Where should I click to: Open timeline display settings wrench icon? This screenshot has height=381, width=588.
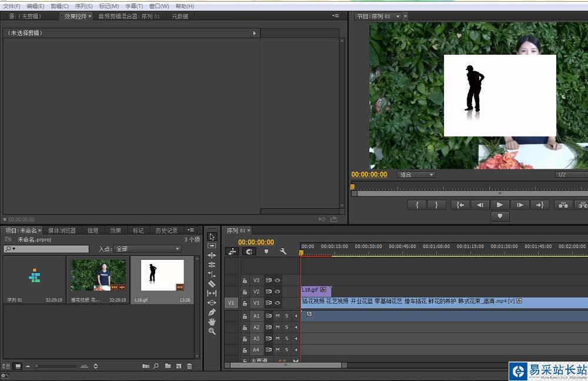coord(283,251)
